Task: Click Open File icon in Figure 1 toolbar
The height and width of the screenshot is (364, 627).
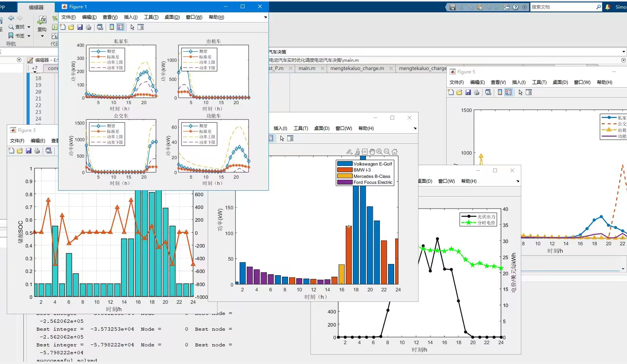Action: pyautogui.click(x=71, y=27)
